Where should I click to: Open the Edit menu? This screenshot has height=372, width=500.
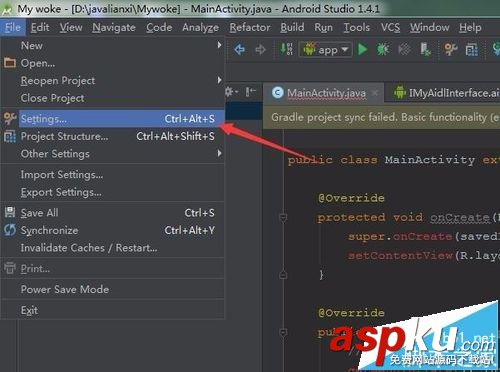40,27
